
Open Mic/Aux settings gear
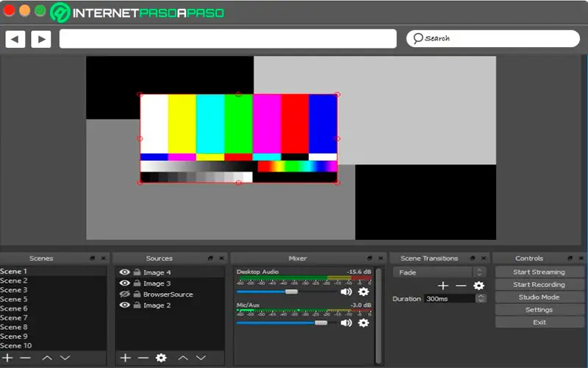(363, 322)
